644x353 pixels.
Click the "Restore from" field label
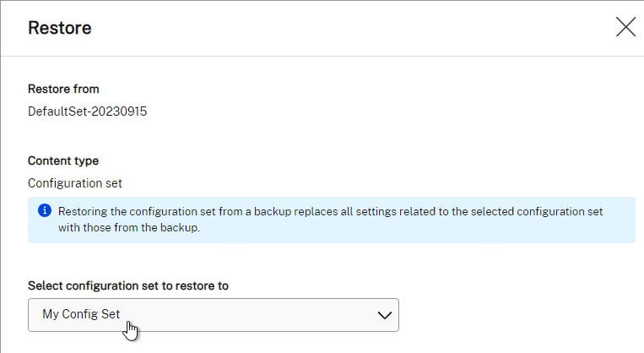(x=63, y=89)
